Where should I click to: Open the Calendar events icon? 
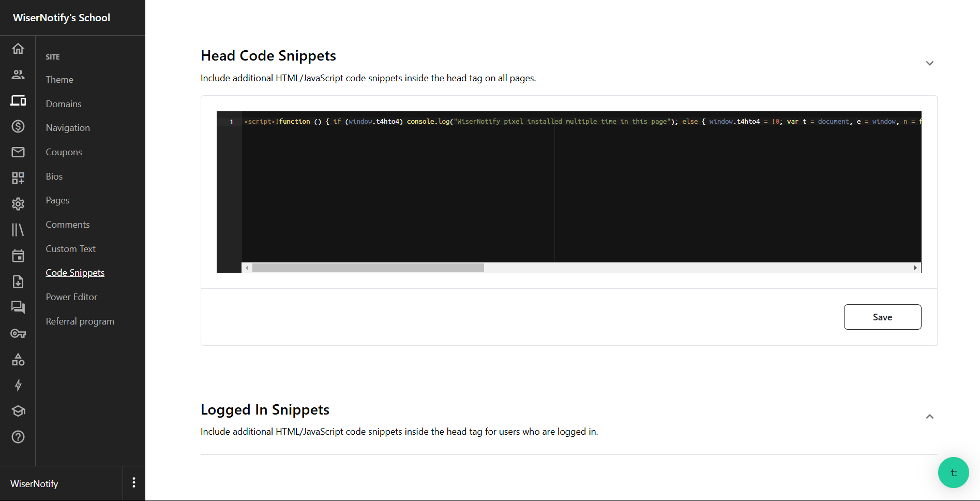18,256
